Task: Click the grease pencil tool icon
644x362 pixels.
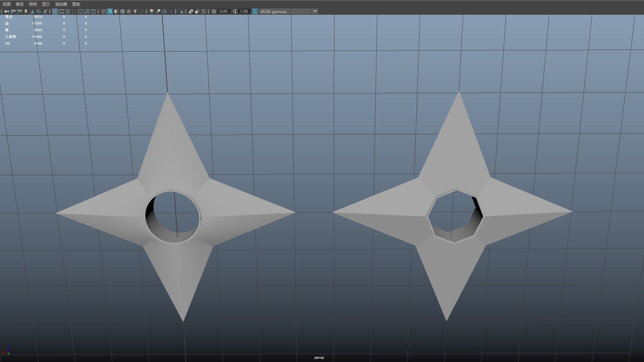Action: pos(45,11)
